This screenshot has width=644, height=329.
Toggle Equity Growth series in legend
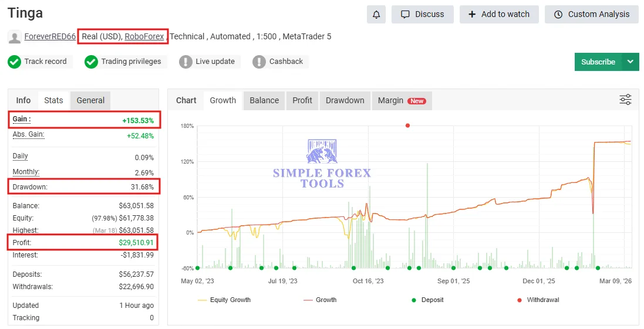224,300
